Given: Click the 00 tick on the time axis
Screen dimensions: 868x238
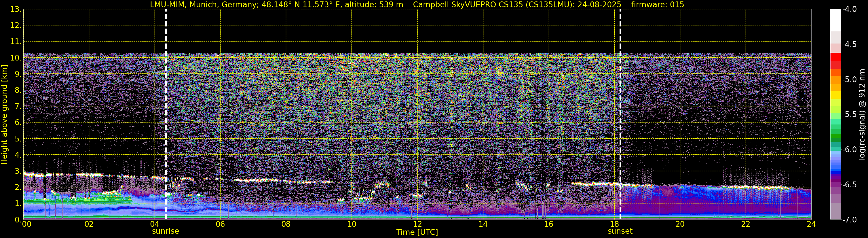Looking at the screenshot, I should (x=26, y=224).
